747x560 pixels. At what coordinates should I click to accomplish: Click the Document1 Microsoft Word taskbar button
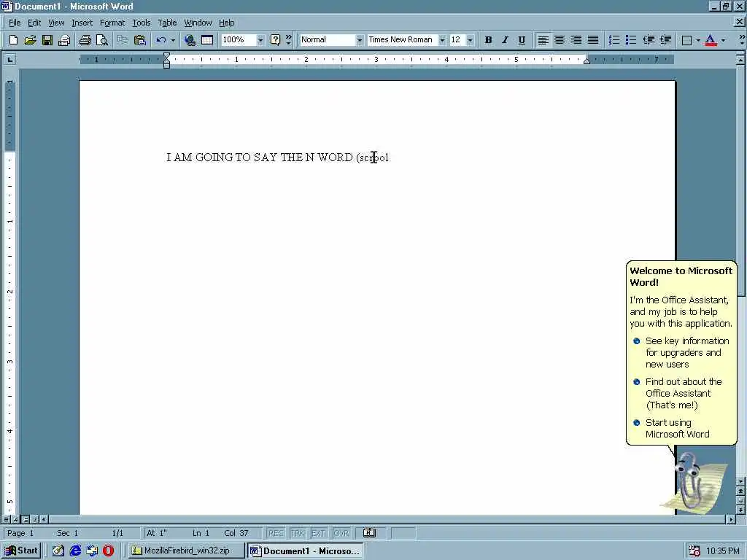[x=306, y=551]
